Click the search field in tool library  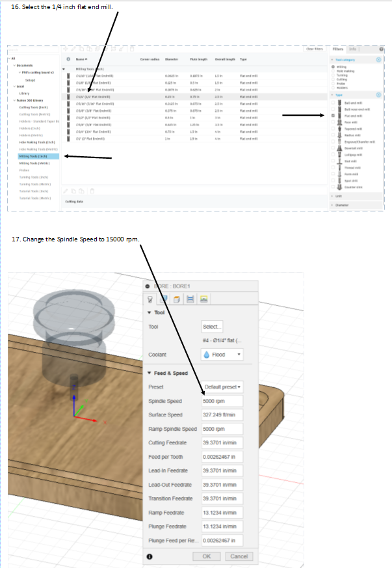click(x=33, y=49)
